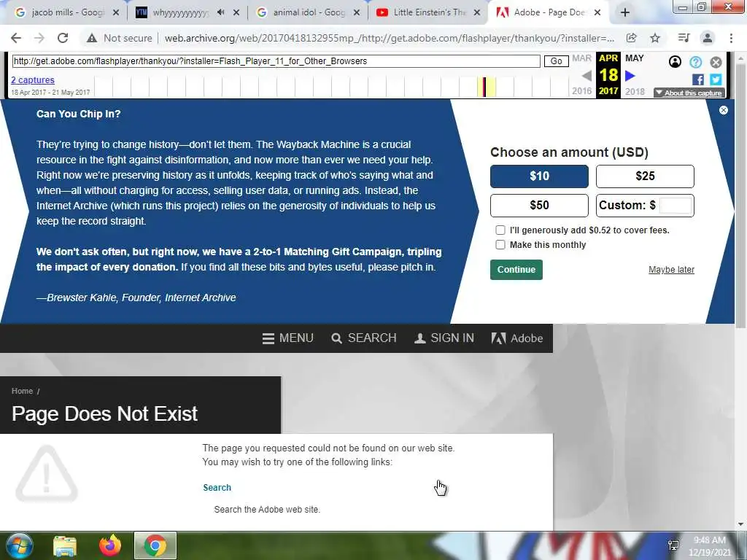Viewport: 747px width, 560px height.
Task: Click the Windows Start orb
Action: pos(18,545)
